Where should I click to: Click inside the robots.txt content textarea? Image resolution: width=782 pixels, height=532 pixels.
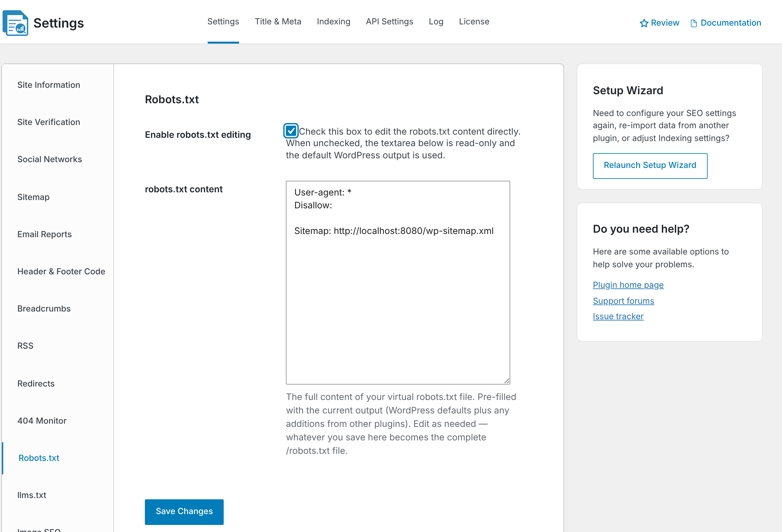(x=398, y=283)
